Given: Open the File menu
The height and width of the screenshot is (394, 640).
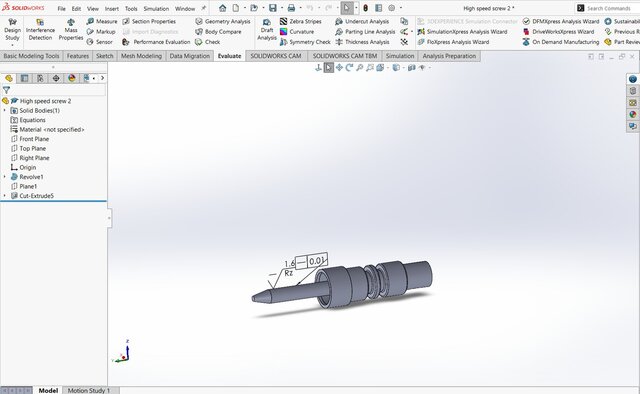Looking at the screenshot, I should click(62, 8).
